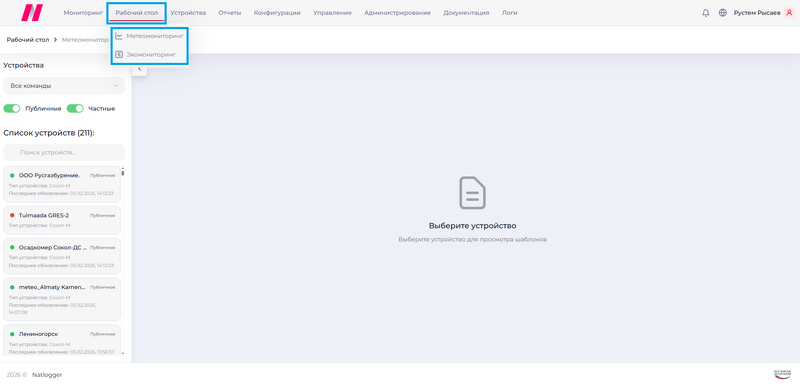800x384 pixels.
Task: Focus the Поиск устройств search field
Action: [x=64, y=152]
